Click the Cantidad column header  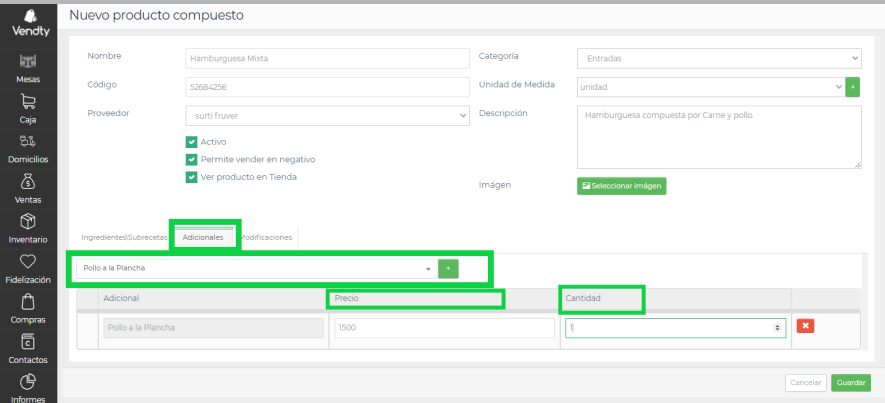pyautogui.click(x=583, y=299)
